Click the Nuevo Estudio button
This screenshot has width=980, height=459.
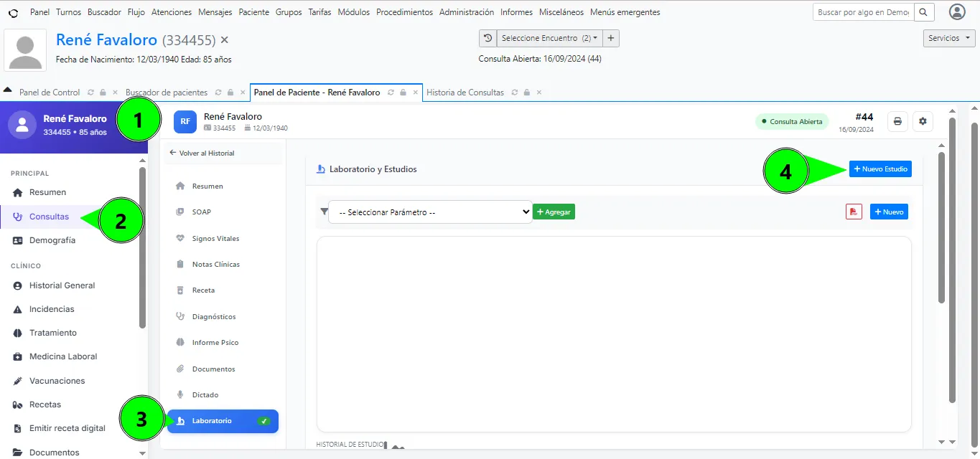pyautogui.click(x=880, y=169)
